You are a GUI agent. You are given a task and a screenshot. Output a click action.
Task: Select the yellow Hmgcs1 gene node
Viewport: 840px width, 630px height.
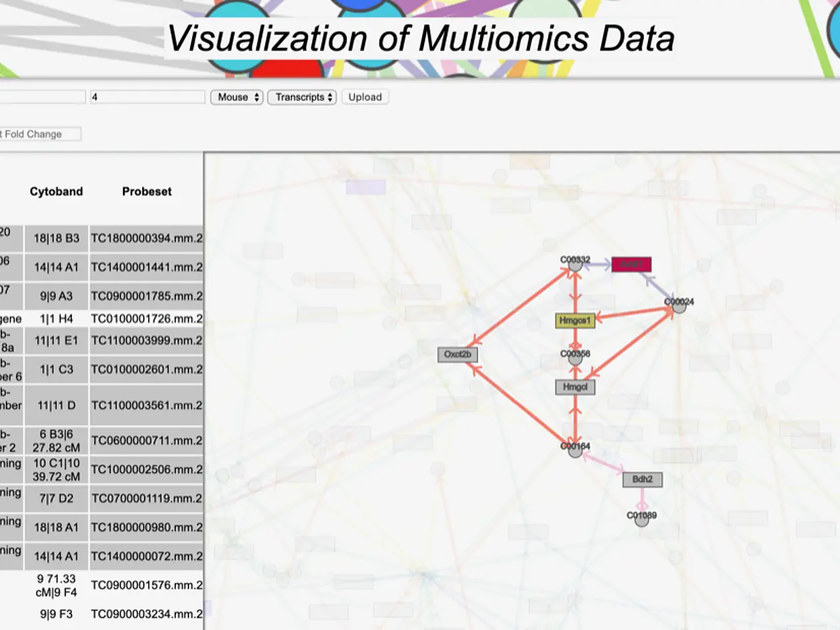[575, 321]
